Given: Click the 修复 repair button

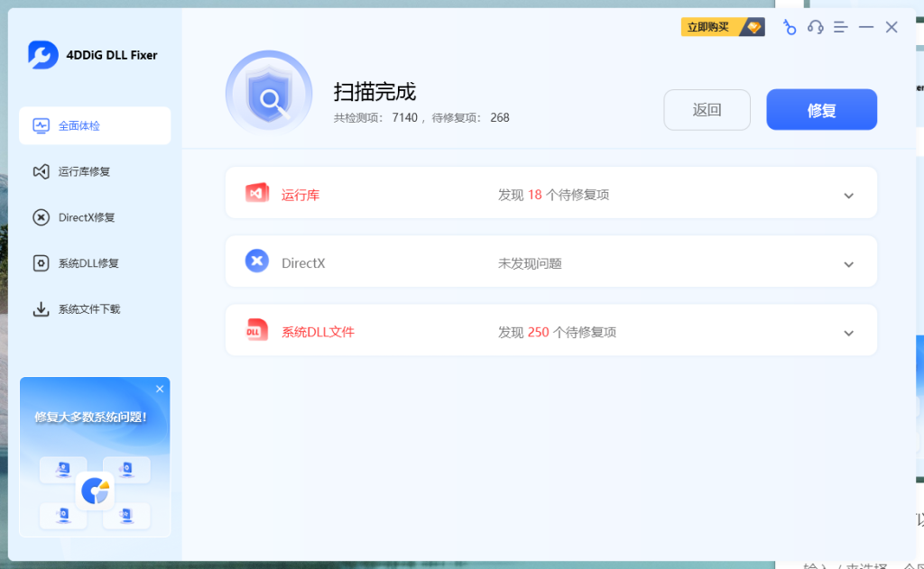Looking at the screenshot, I should (821, 108).
